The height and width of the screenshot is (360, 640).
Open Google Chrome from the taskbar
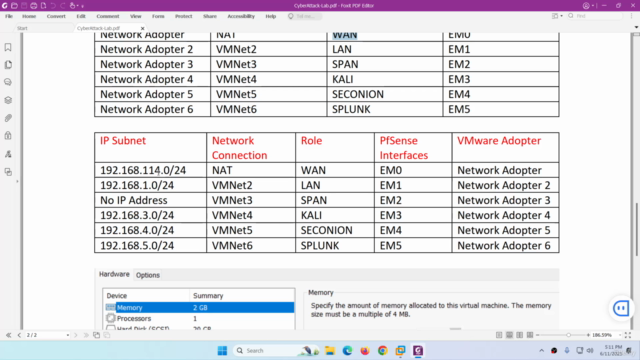(x=382, y=351)
